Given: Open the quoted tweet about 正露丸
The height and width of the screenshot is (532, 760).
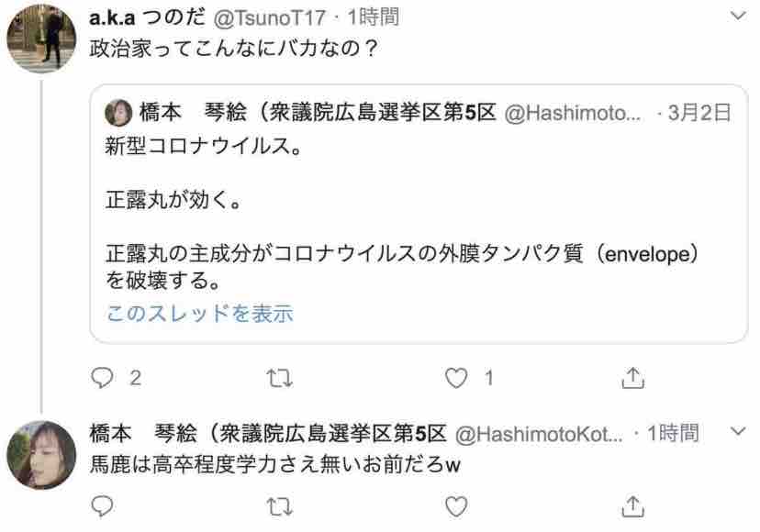Looking at the screenshot, I should click(419, 214).
